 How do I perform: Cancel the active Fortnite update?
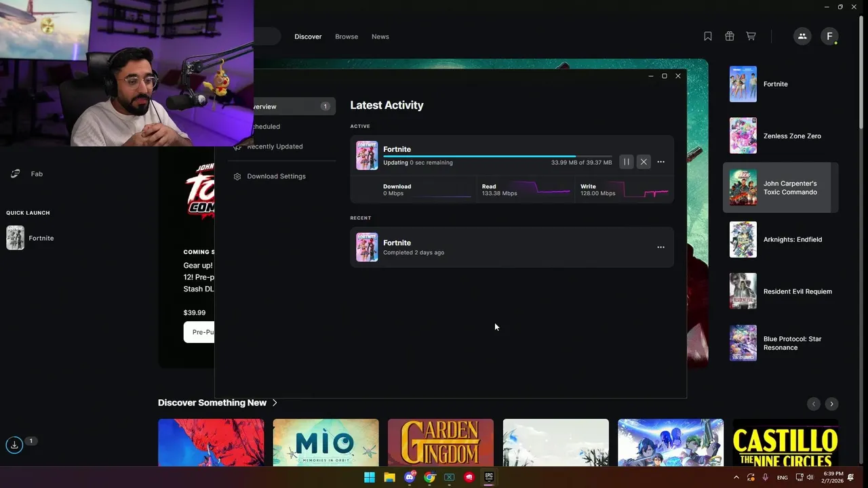click(x=644, y=162)
